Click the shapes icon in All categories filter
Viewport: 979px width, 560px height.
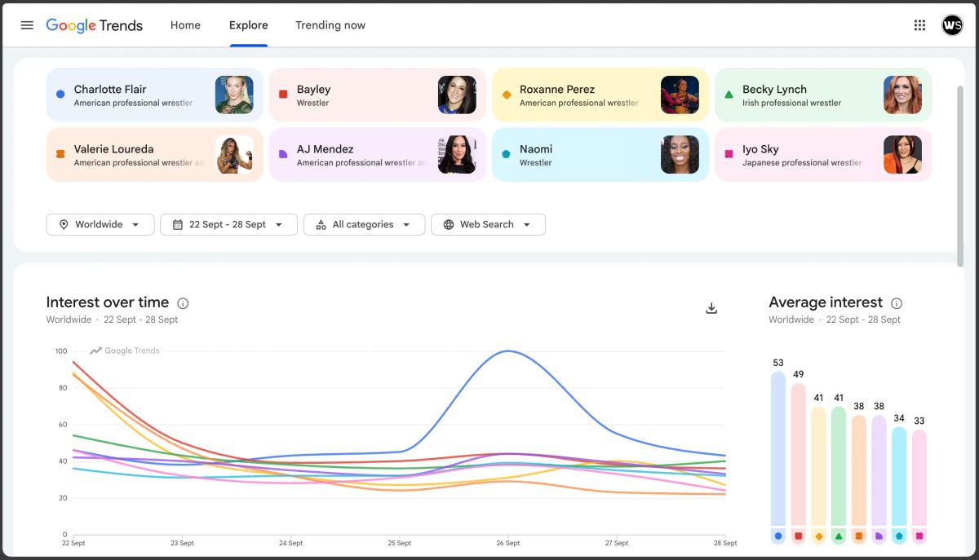(321, 224)
